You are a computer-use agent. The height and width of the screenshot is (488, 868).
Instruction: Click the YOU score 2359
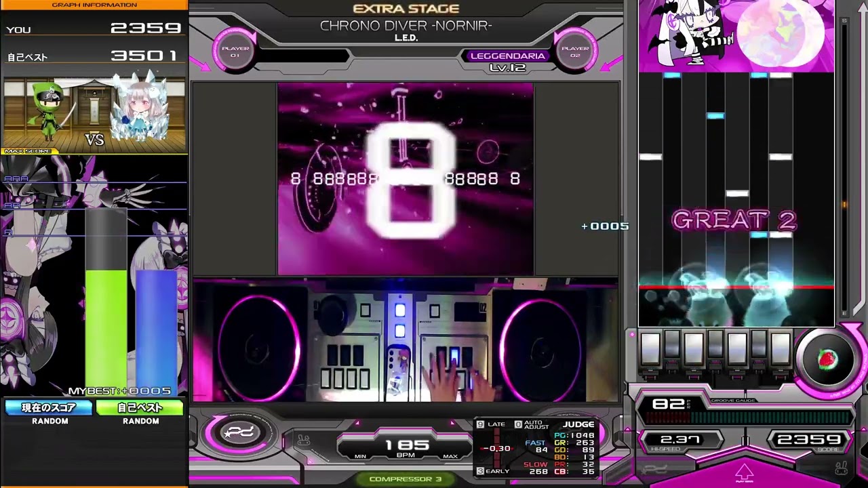(x=146, y=28)
